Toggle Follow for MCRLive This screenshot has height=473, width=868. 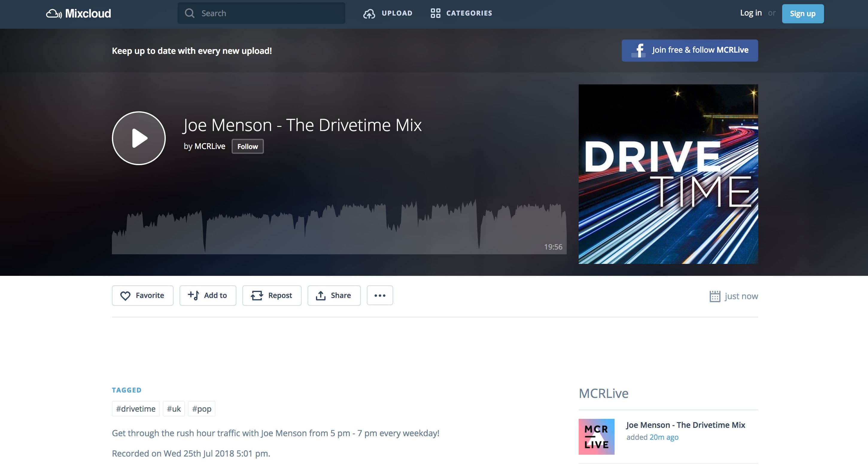tap(247, 147)
